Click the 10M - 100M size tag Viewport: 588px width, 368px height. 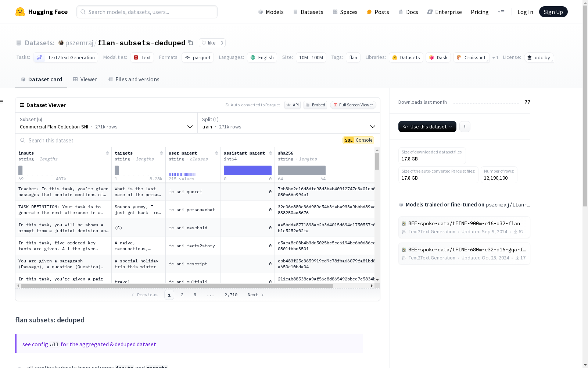pyautogui.click(x=311, y=57)
